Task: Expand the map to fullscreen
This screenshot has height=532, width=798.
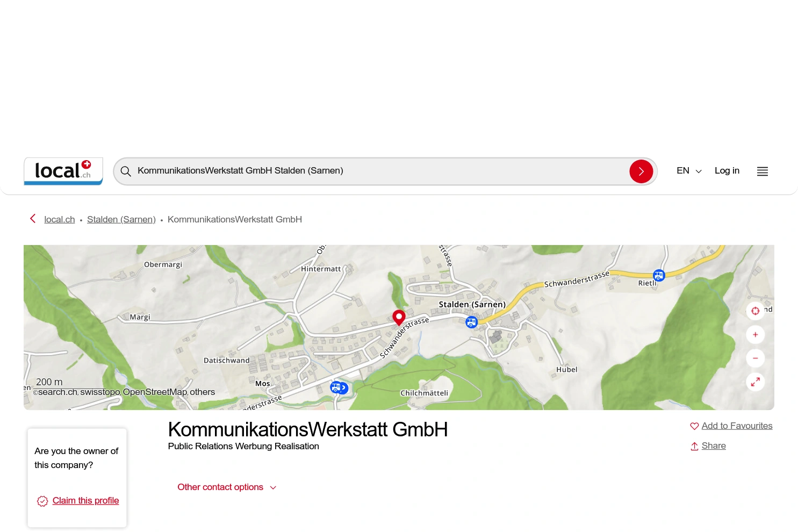Action: 755,382
